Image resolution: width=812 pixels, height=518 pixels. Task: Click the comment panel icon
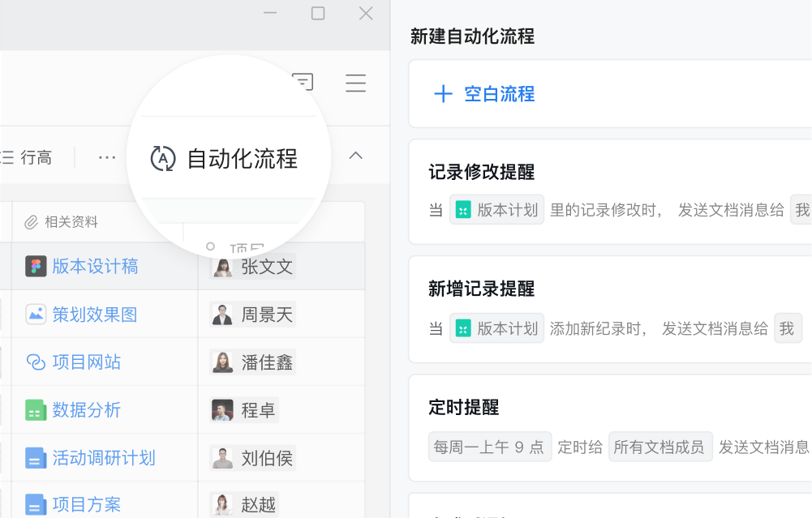tap(303, 82)
